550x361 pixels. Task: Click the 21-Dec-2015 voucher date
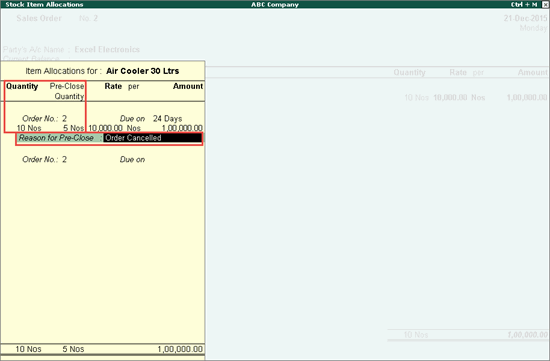pyautogui.click(x=525, y=18)
